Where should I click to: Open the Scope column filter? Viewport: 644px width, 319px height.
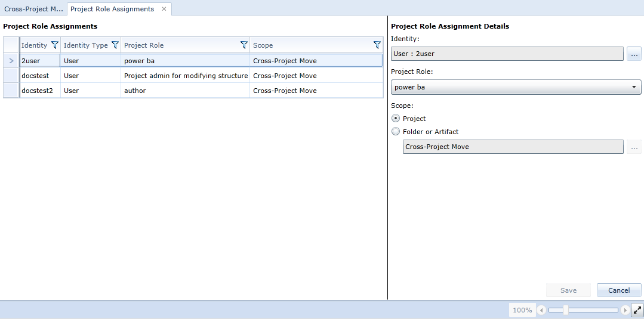point(377,45)
